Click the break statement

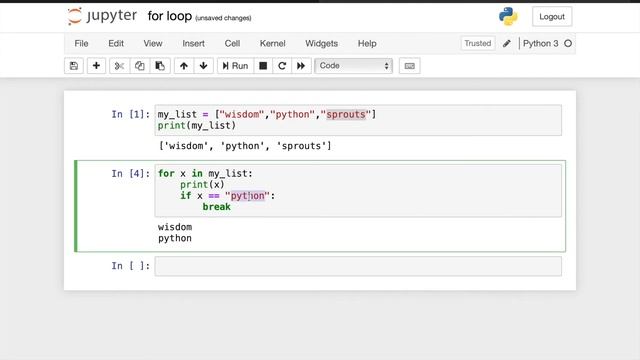coord(216,207)
